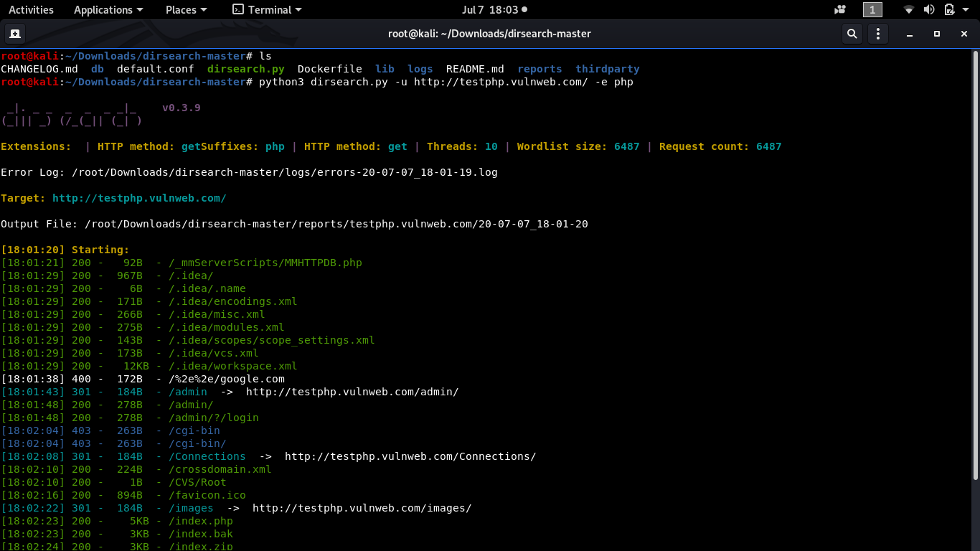The image size is (980, 551).
Task: Open the Terminal app menu dropdown
Action: [268, 10]
